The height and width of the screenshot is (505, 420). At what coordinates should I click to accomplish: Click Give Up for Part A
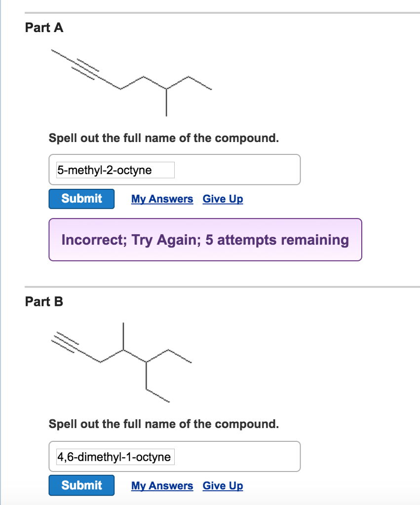click(223, 199)
